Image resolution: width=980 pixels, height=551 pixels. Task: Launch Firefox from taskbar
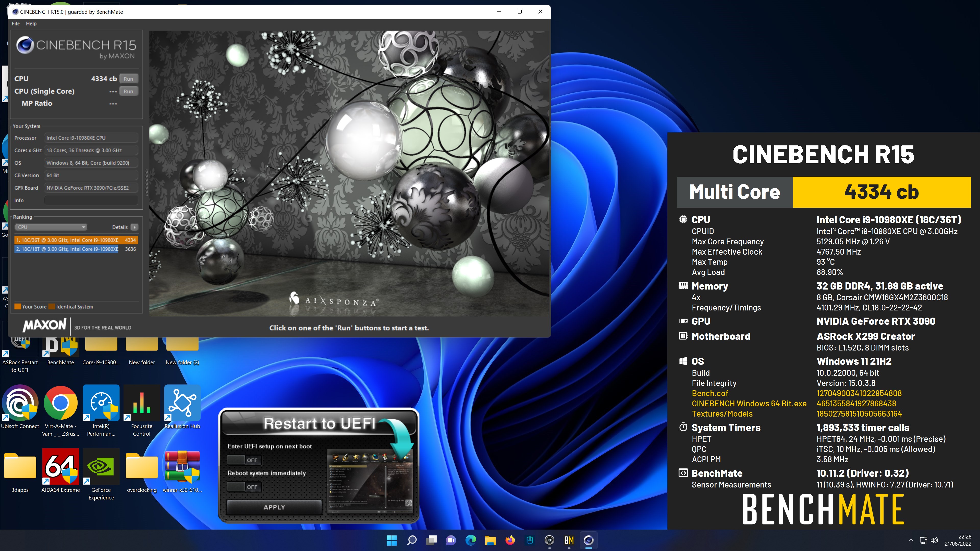pyautogui.click(x=510, y=540)
